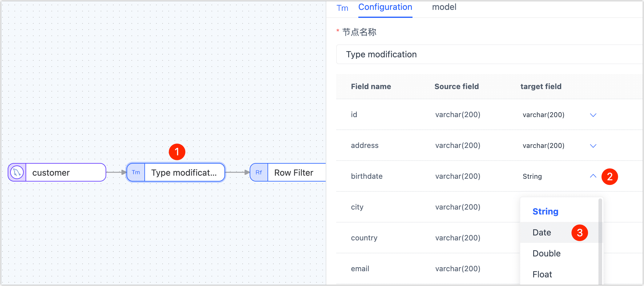Switch to the model tab
This screenshot has width=644, height=286.
tap(444, 7)
